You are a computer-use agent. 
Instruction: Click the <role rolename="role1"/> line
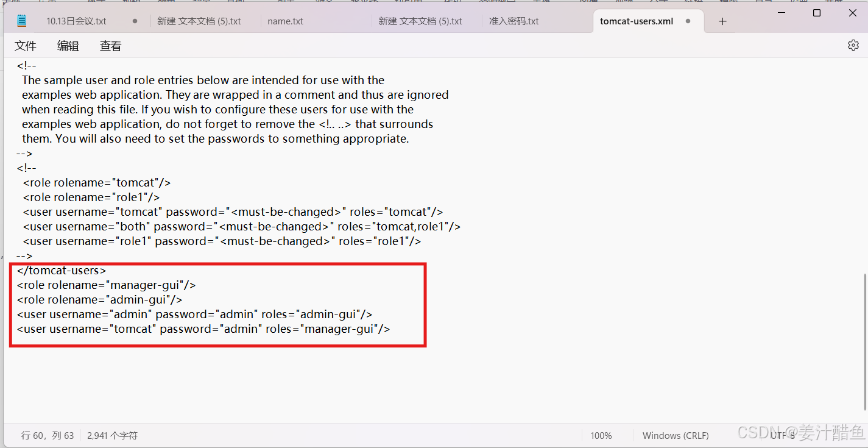point(91,197)
